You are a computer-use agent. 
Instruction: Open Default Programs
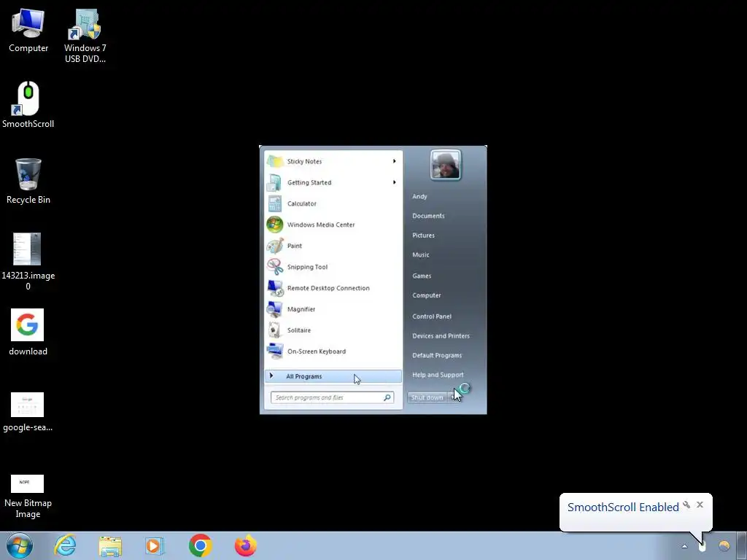click(437, 355)
